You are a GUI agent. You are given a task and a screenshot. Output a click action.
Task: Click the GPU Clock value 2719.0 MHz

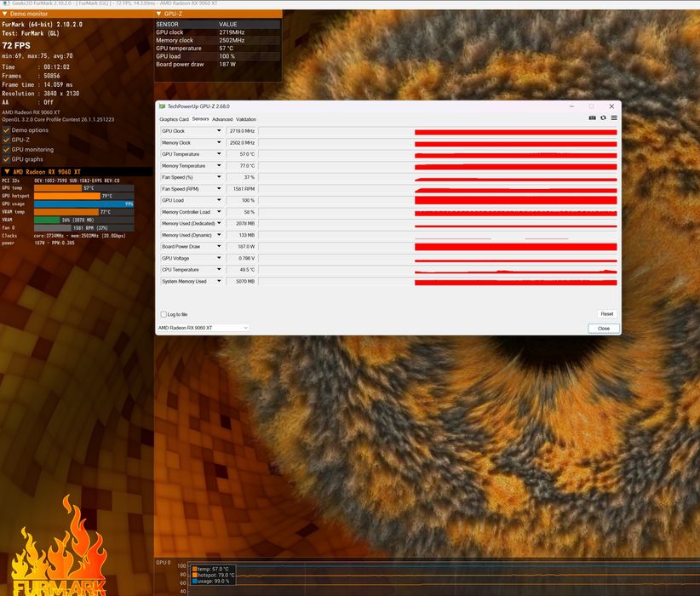(242, 131)
